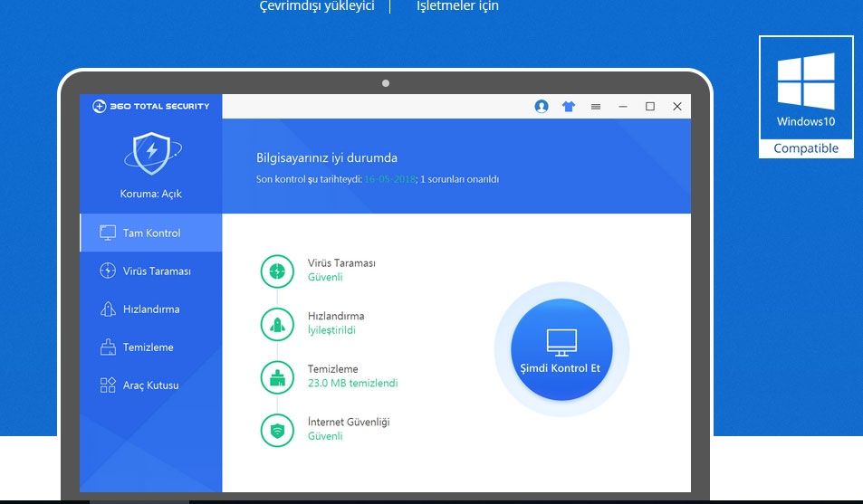Viewport: 863px width, 504px height.
Task: Click Güvenli under İnternet Güvenliği
Action: click(325, 436)
